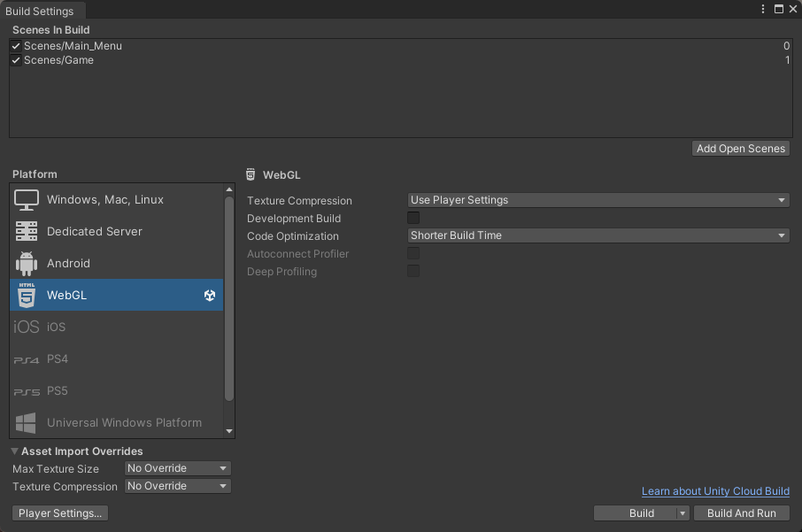
Task: Open the window's three-dot options menu
Action: [x=763, y=9]
